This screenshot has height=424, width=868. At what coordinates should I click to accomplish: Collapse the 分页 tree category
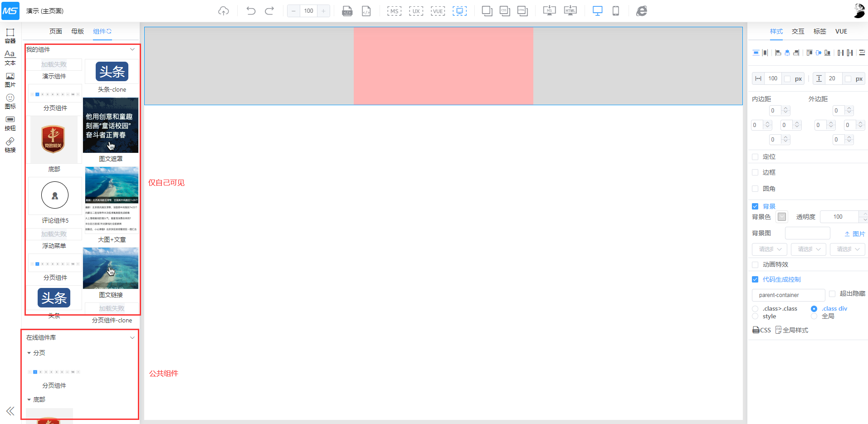[x=29, y=353]
